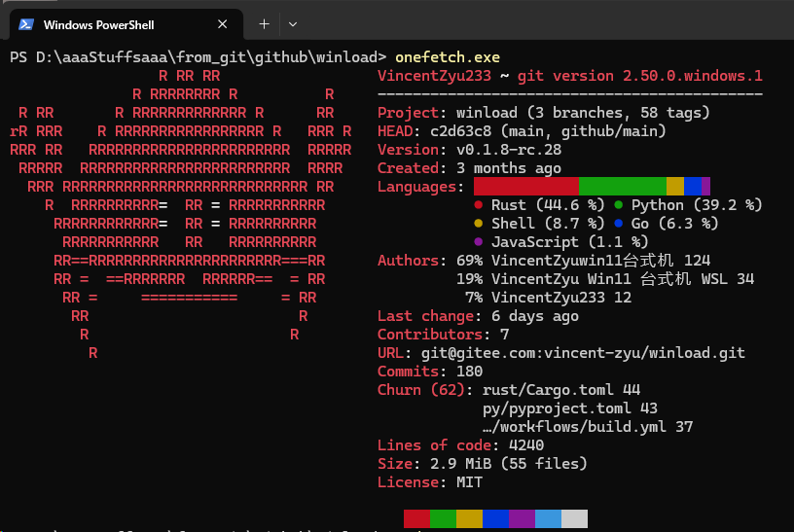Select the Windows PowerShell tab
Viewport: 794px width, 532px height.
(x=126, y=24)
